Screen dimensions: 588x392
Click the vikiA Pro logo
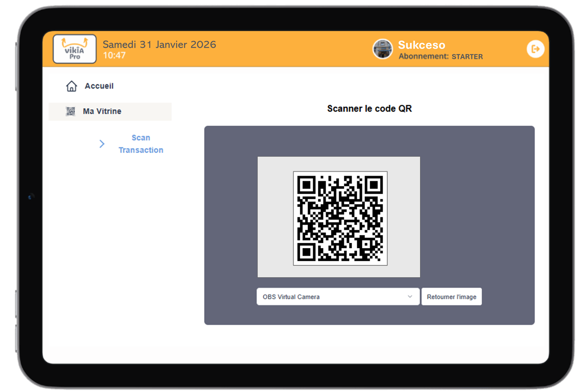[75, 49]
